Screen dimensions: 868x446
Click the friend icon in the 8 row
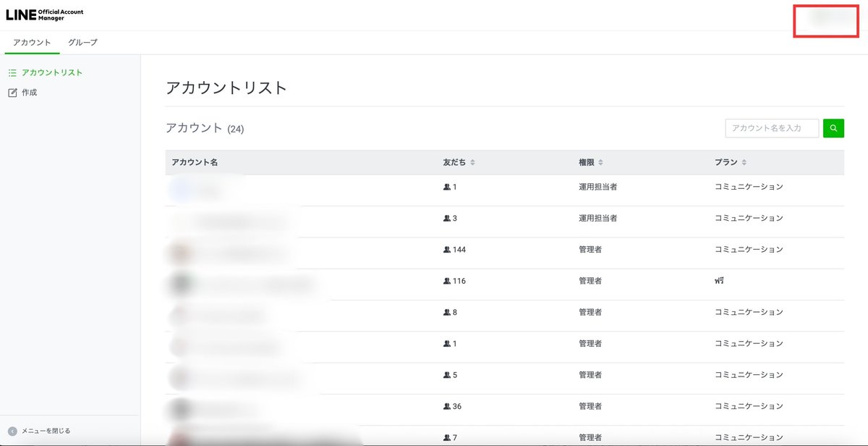coord(447,312)
